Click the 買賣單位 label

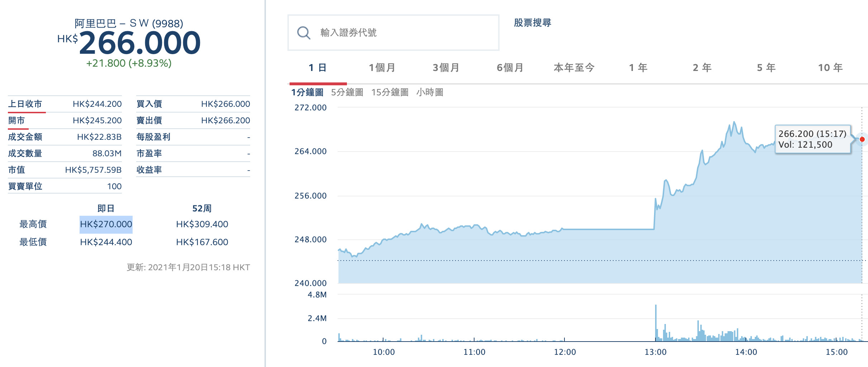pos(25,186)
